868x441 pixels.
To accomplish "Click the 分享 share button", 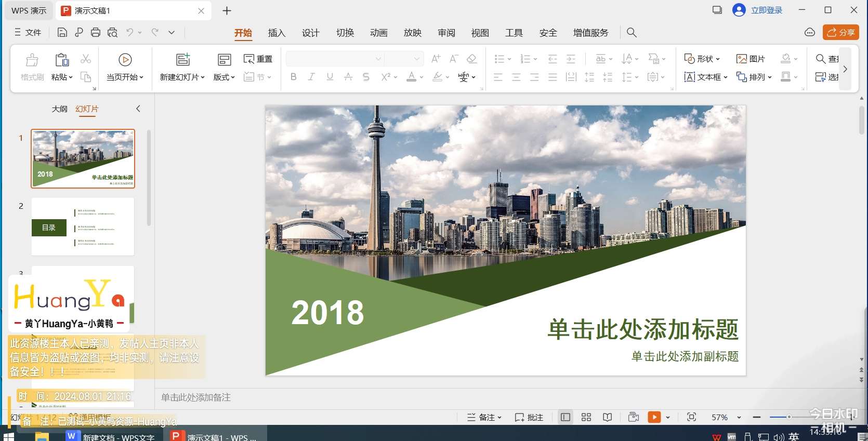I will tap(840, 32).
